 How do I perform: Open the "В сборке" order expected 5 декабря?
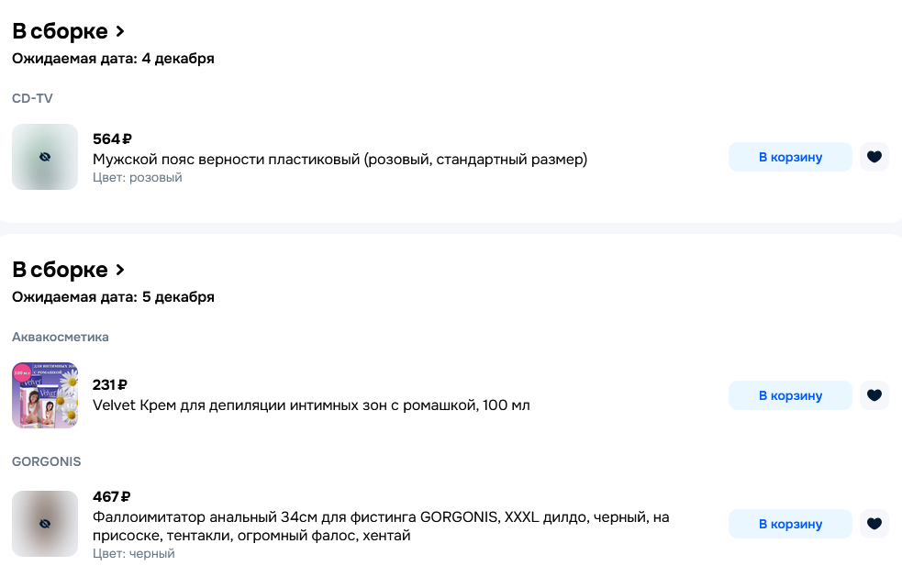pyautogui.click(x=68, y=270)
